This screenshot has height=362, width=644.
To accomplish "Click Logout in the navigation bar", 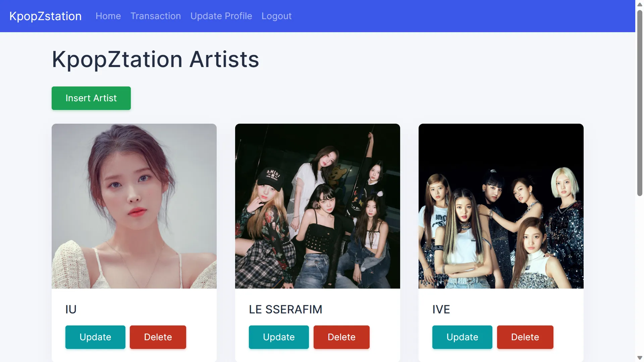I will pos(276,16).
